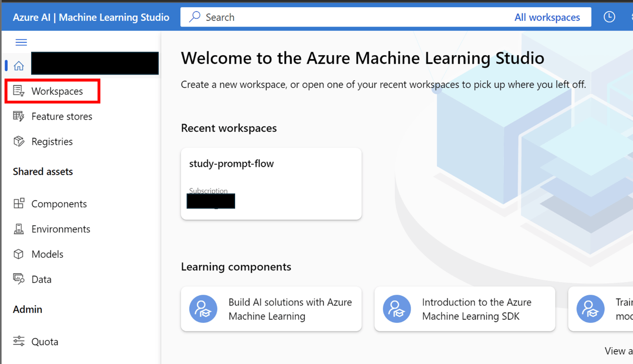Click graduate icon on Introduction to SDK card

pos(397,309)
